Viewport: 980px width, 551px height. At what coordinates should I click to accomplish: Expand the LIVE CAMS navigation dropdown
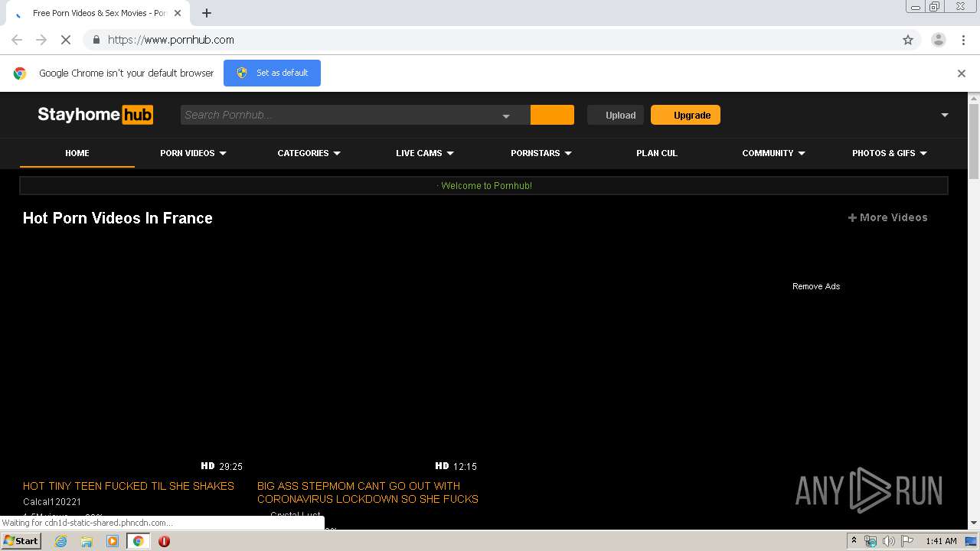(x=425, y=153)
